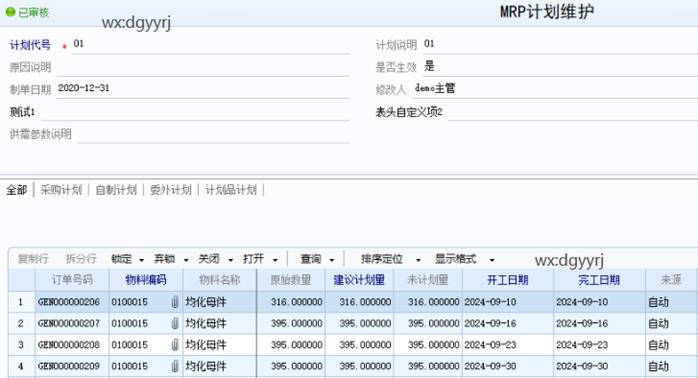The width and height of the screenshot is (698, 378).
Task: Switch to the 委外计划 tab
Action: (x=170, y=190)
